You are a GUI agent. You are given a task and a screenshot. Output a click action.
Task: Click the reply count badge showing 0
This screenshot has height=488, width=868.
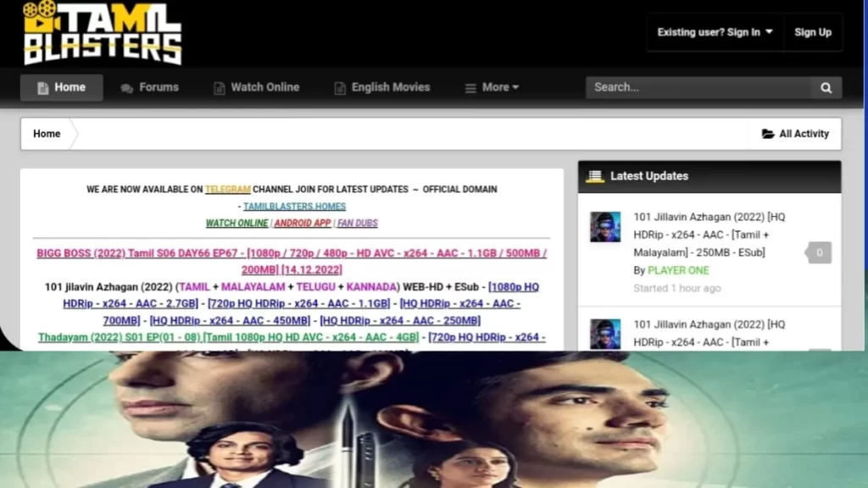[819, 252]
